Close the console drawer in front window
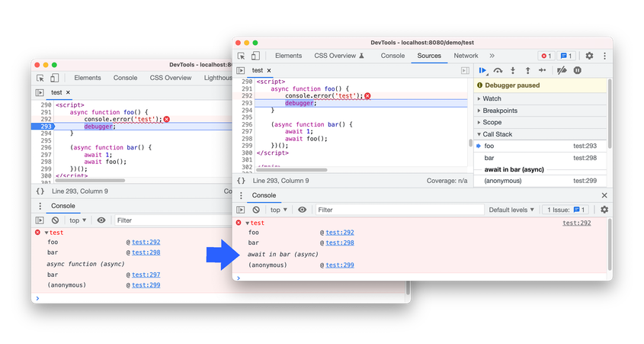This screenshot has width=644, height=344. pyautogui.click(x=604, y=195)
